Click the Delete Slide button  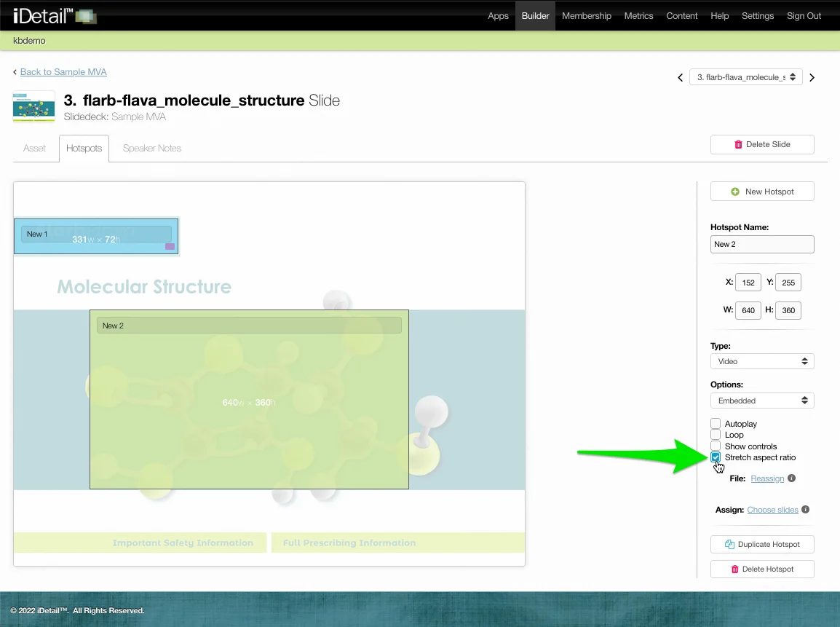coord(762,144)
